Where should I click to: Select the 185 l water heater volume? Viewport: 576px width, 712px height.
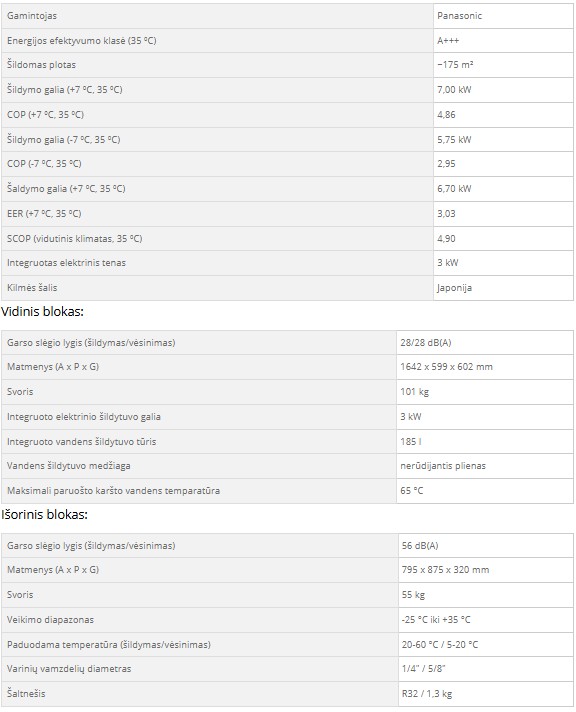(x=411, y=442)
